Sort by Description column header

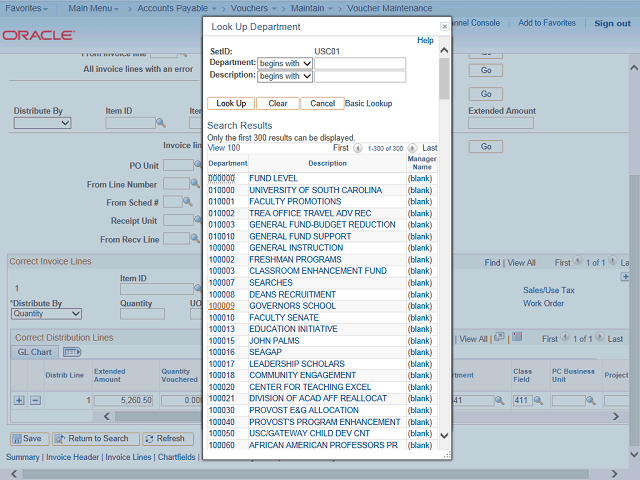(x=327, y=163)
